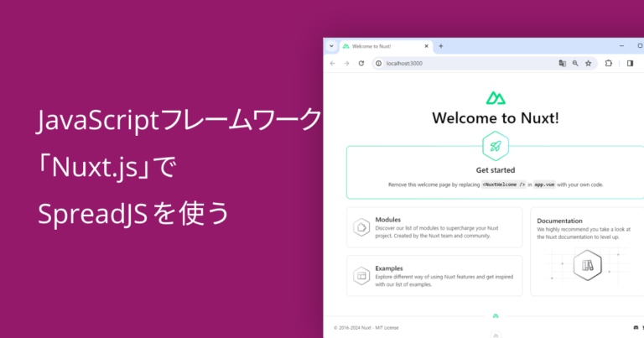The height and width of the screenshot is (338, 644).
Task: Click the Documentation books hexagon icon
Action: point(588,265)
